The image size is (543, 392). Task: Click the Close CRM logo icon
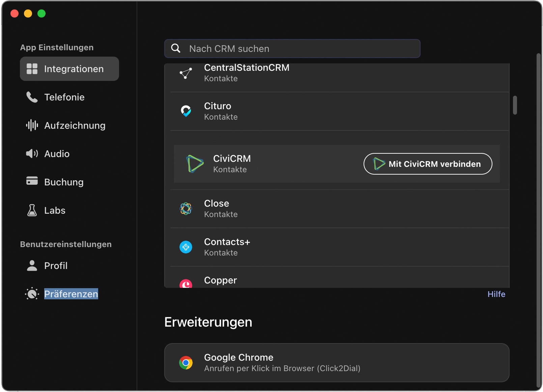click(x=186, y=209)
